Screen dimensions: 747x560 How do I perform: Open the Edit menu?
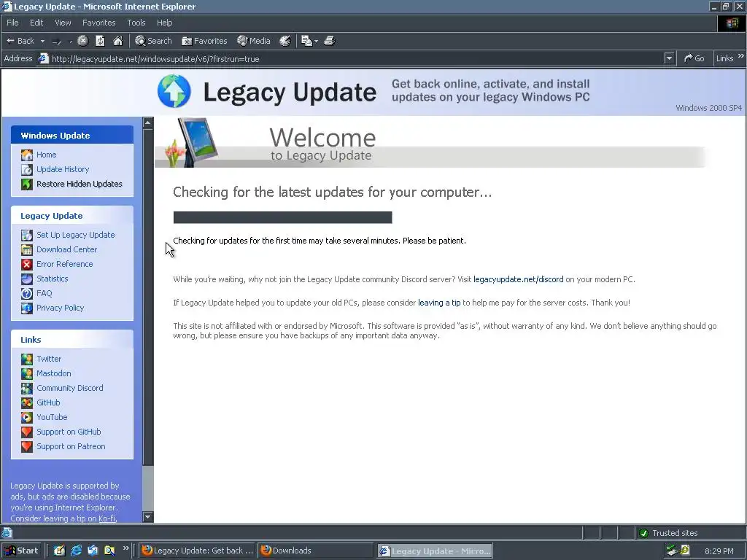[x=36, y=23]
